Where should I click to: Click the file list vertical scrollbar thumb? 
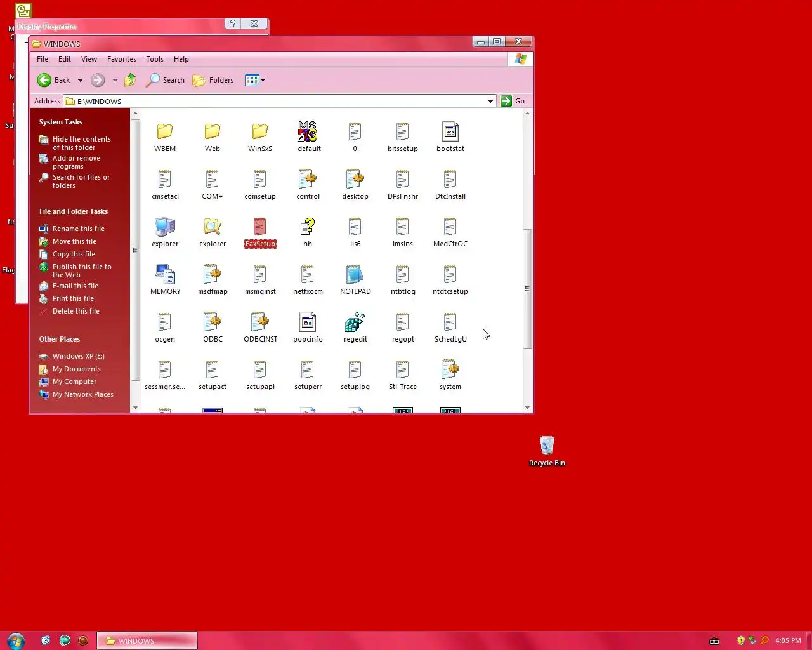pyautogui.click(x=527, y=289)
